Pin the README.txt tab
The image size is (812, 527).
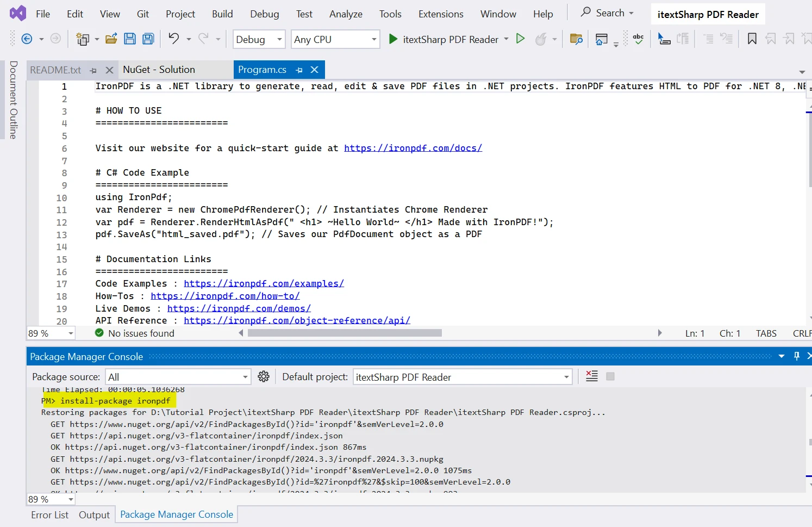[x=93, y=71]
